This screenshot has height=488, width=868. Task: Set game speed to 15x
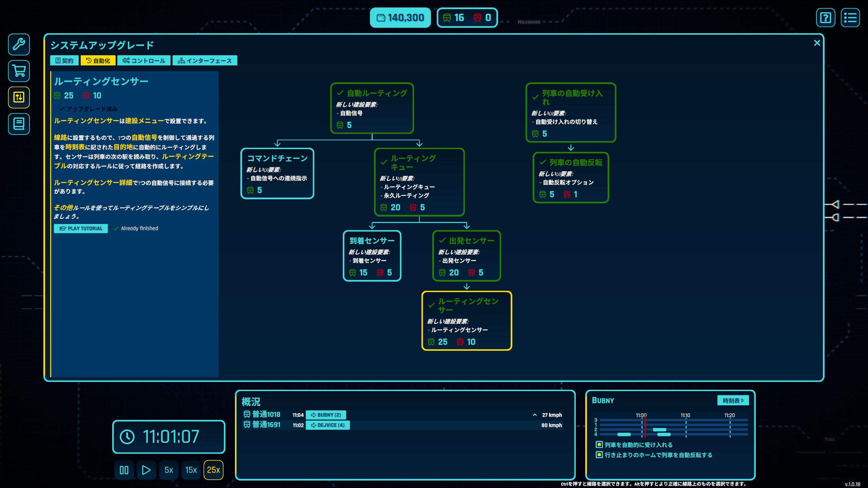pyautogui.click(x=191, y=470)
